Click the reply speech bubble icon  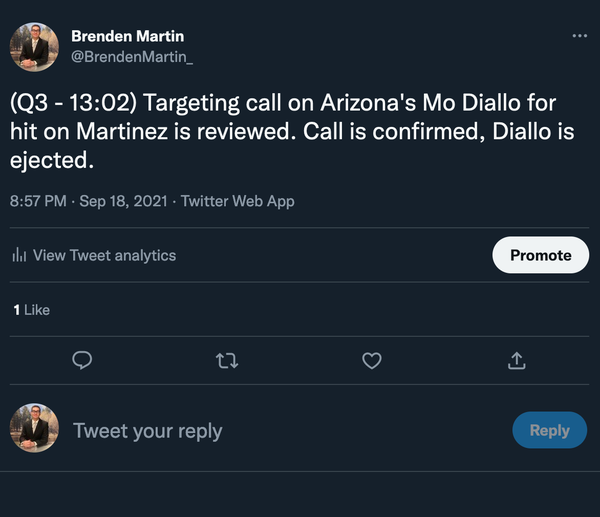84,360
